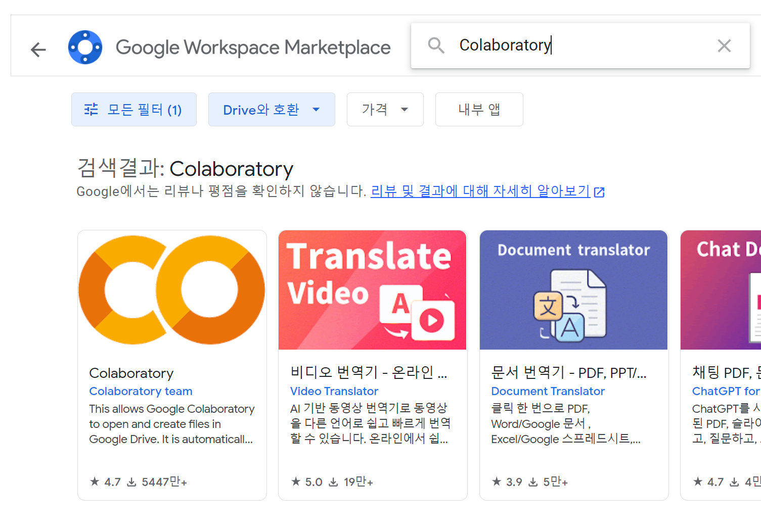761x532 pixels.
Task: Go back with the left arrow icon
Action: pyautogui.click(x=38, y=49)
